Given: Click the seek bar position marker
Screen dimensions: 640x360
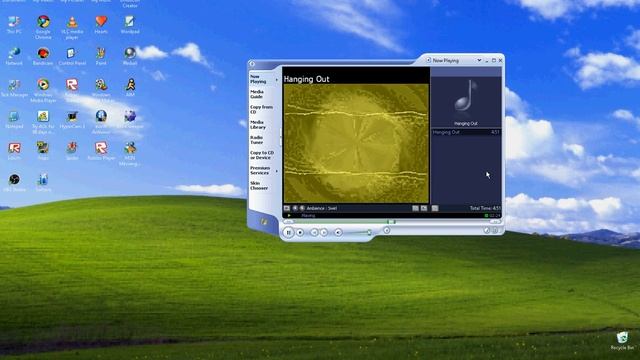Looking at the screenshot, I should (391, 222).
